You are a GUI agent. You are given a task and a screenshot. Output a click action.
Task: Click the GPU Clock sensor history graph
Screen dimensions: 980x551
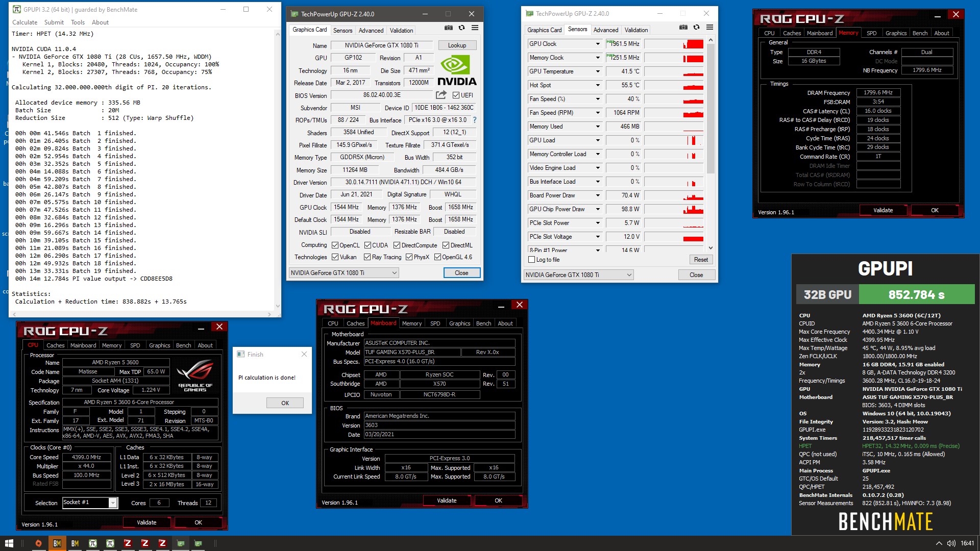674,44
